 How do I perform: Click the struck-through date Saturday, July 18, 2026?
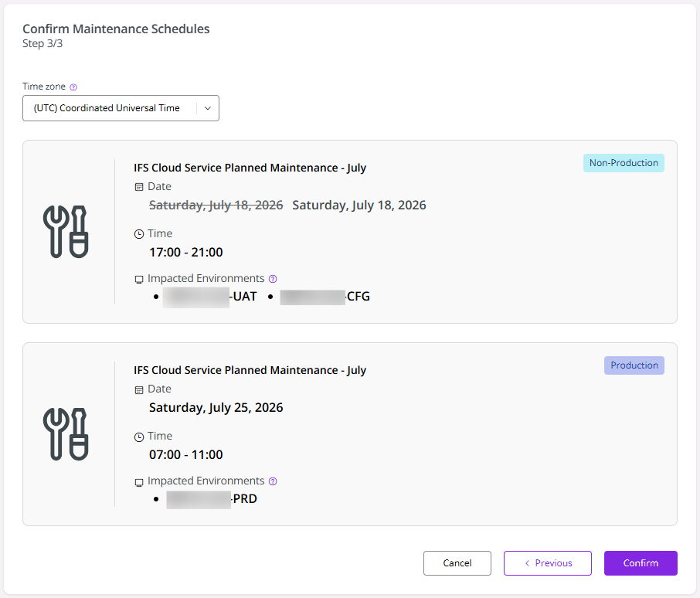pyautogui.click(x=216, y=206)
